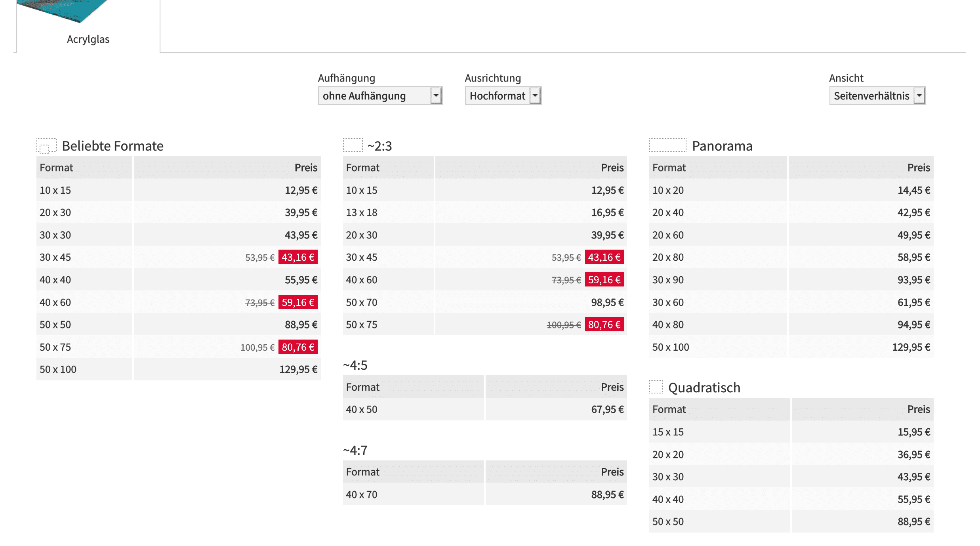Select the 15 x 15 row in Quadratisch
Image resolution: width=980 pixels, height=546 pixels.
point(668,432)
